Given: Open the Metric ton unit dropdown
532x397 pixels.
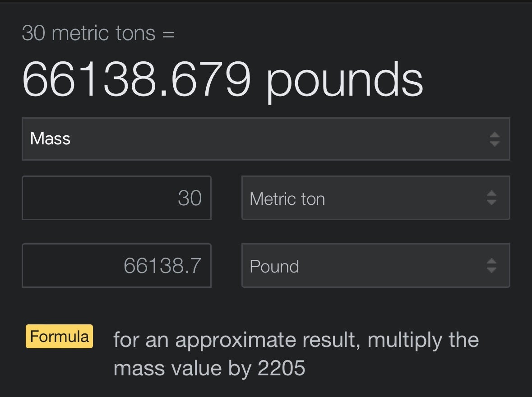Looking at the screenshot, I should [x=375, y=198].
